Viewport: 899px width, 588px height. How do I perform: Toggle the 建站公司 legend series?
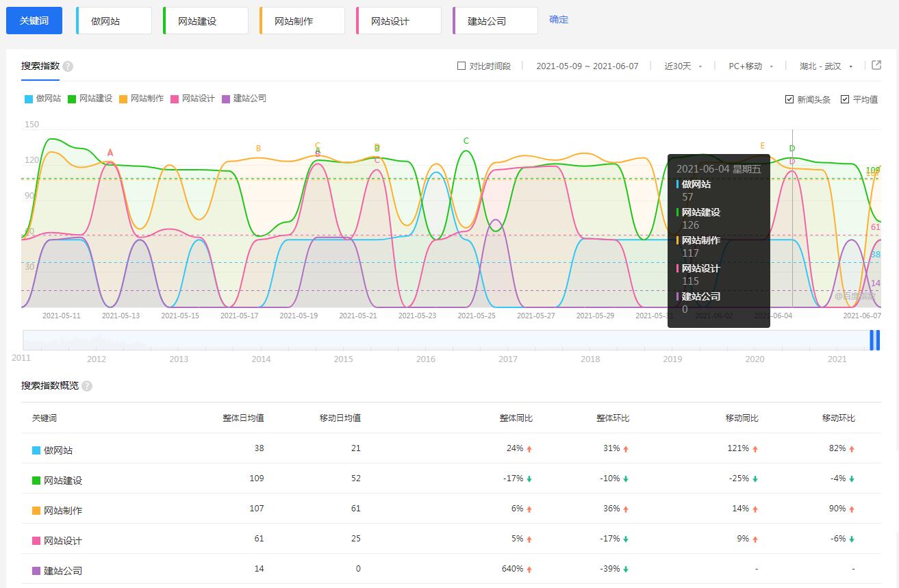(x=244, y=99)
